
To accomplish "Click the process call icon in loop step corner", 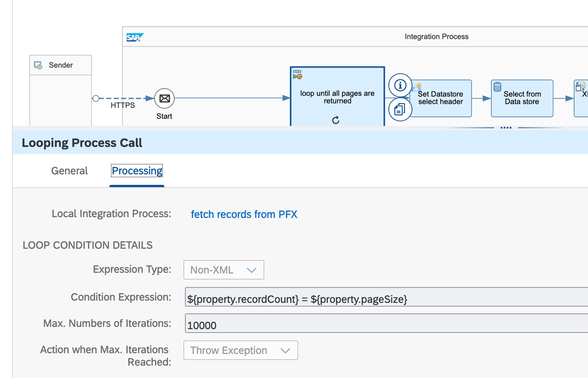I will (x=297, y=74).
